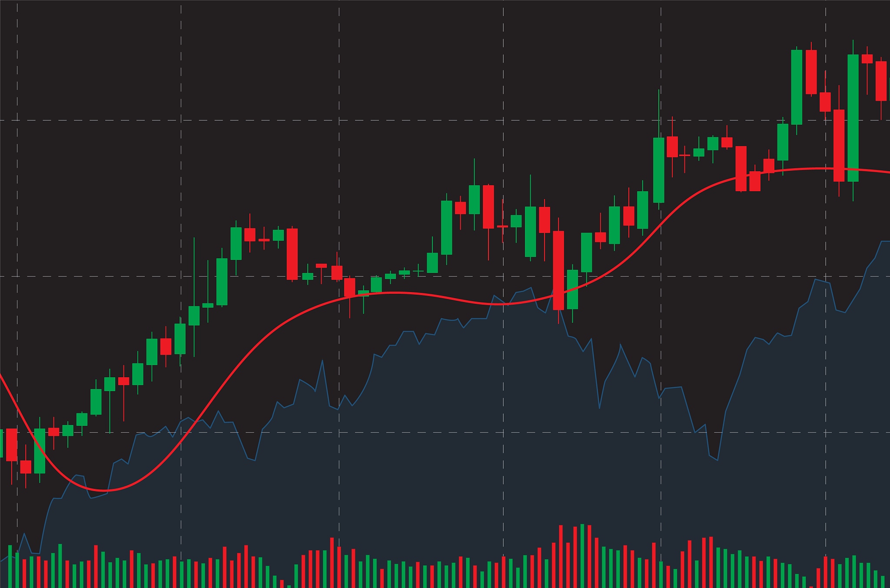
Task: Click the top-left dashed gridline intersection
Action: tap(17, 120)
